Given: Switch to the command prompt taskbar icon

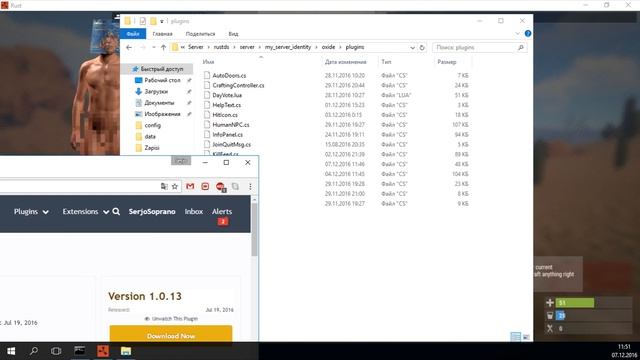Looking at the screenshot, I should [80, 351].
